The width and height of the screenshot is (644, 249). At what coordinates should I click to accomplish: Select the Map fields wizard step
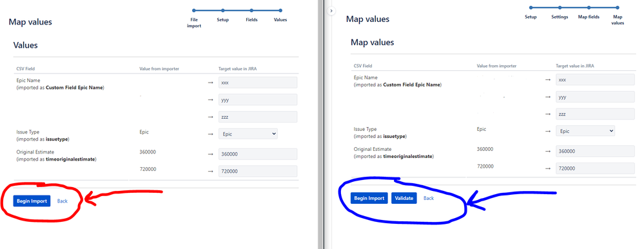coord(589,17)
